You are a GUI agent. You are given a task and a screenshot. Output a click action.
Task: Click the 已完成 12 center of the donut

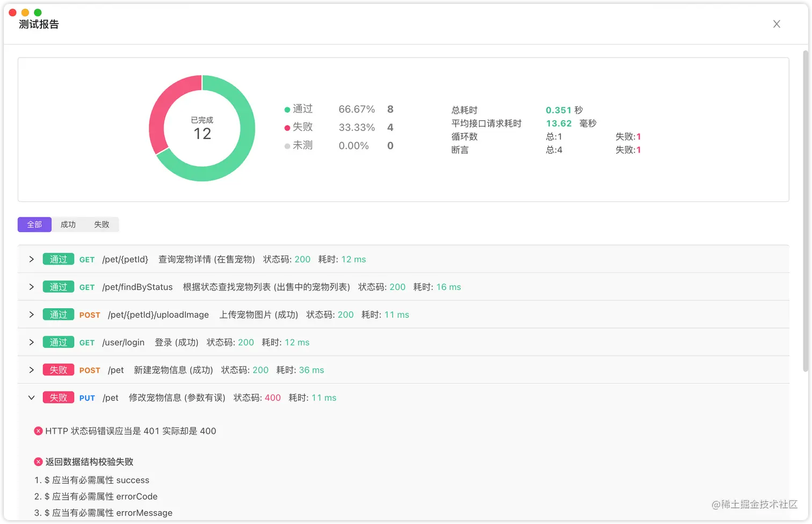pyautogui.click(x=201, y=128)
